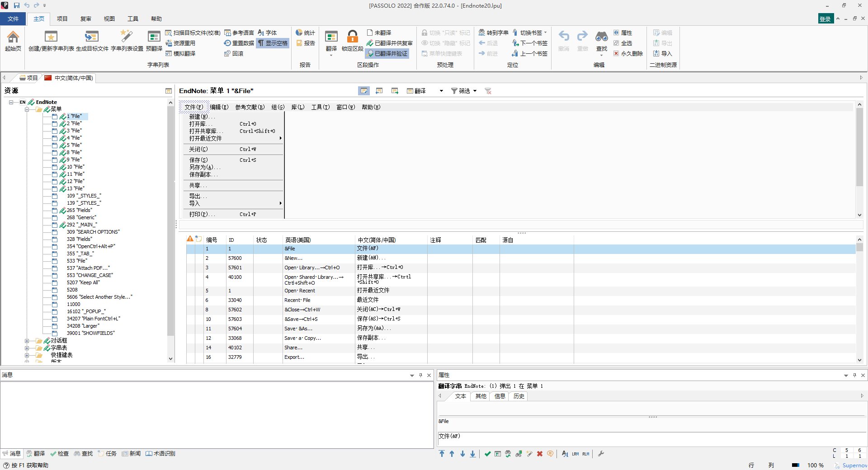Click 导入 in binary resources group
Image resolution: width=868 pixels, height=470 pixels.
click(x=662, y=53)
